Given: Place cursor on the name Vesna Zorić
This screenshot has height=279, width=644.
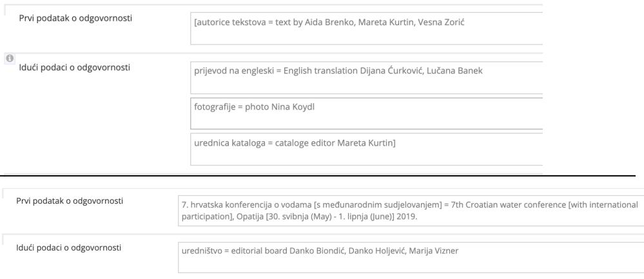Looking at the screenshot, I should click(444, 23).
